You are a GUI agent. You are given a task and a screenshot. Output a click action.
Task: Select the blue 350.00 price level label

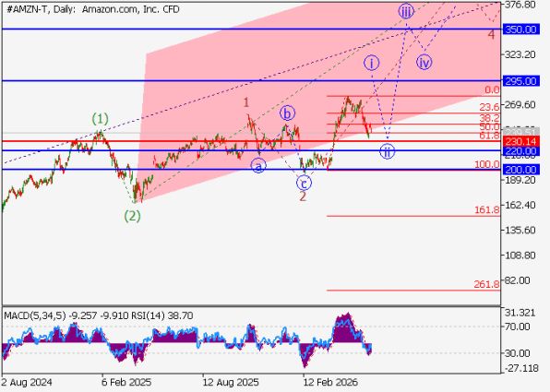[520, 30]
